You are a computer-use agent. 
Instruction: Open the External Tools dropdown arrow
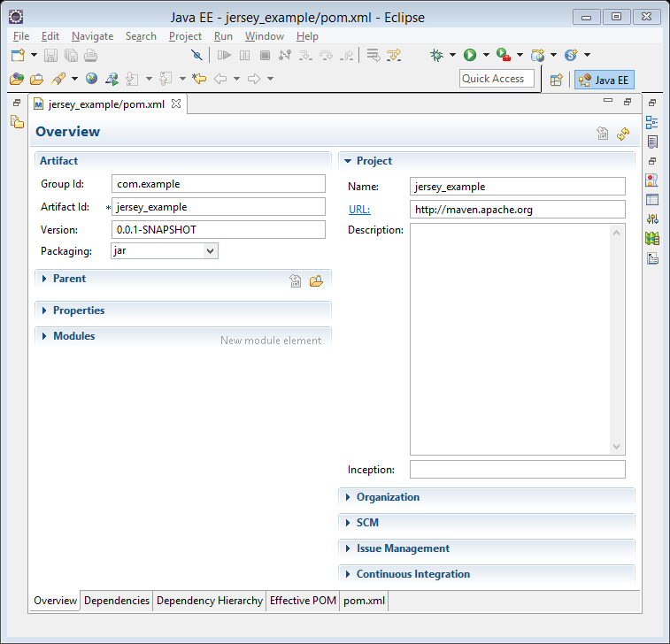click(520, 55)
